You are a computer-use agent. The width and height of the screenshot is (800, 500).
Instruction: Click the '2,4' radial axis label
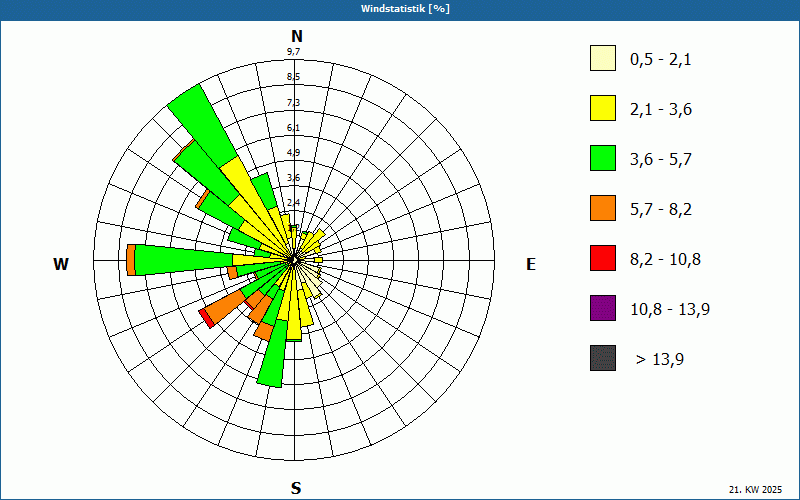(293, 203)
